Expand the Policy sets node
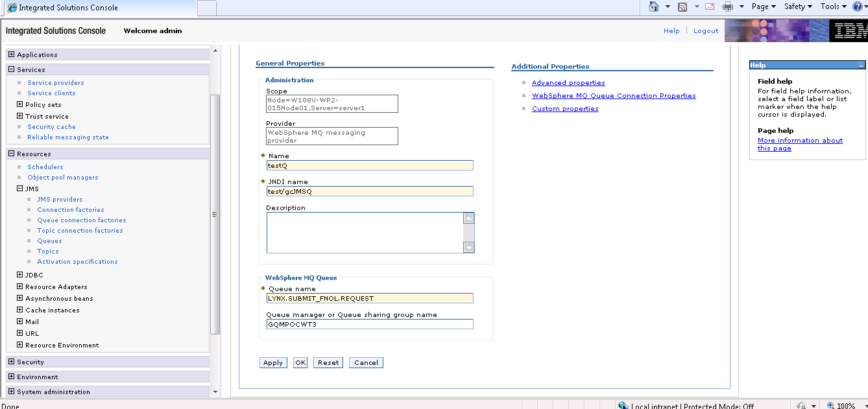This screenshot has width=868, height=409. tap(20, 104)
